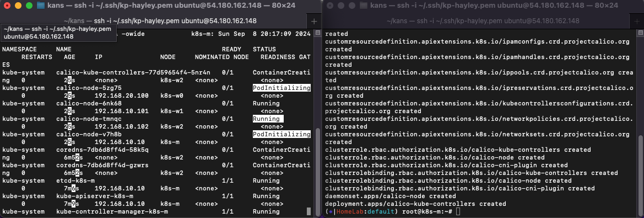Click 'daemonset.apps/calico-node created' line
This screenshot has height=218, width=644.
[391, 196]
